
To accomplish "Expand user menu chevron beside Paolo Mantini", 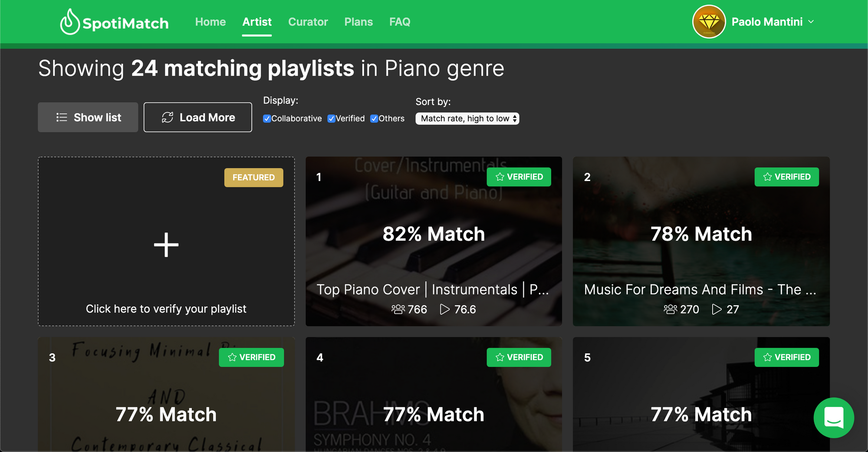I will [811, 22].
